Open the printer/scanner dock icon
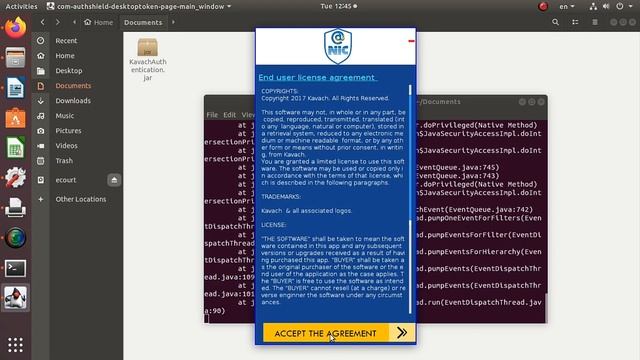Viewport: 640px width, 360px height. [16, 207]
